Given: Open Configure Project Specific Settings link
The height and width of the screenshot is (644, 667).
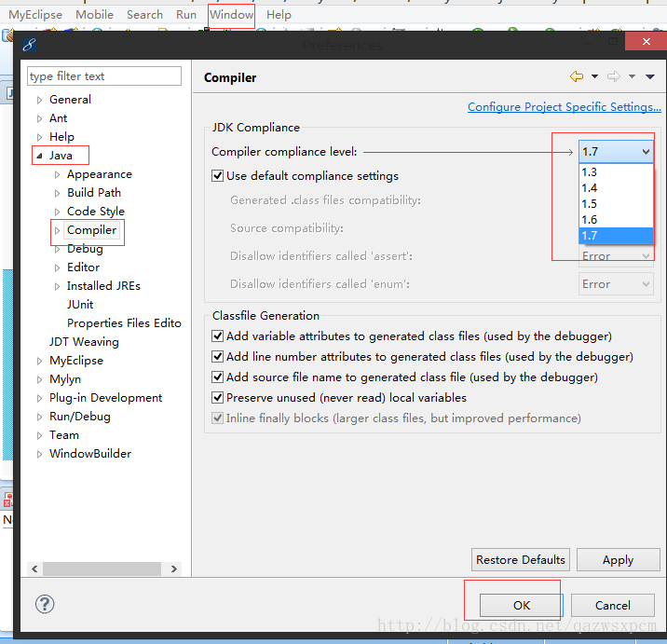Looking at the screenshot, I should tap(564, 107).
